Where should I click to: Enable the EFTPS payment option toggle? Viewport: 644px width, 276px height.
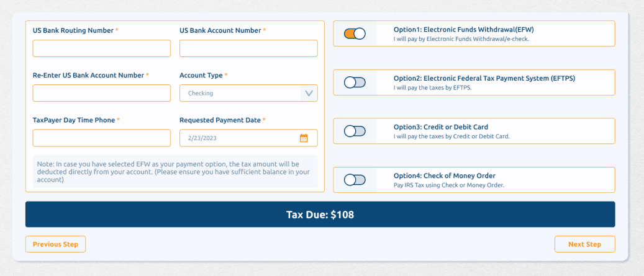(355, 82)
